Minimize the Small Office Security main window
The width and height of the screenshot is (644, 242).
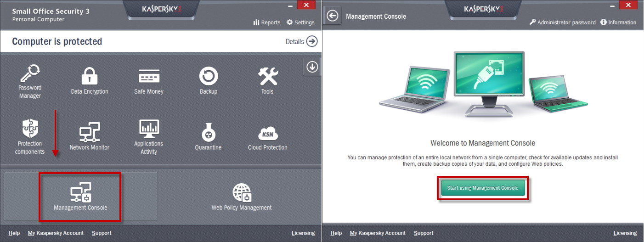pyautogui.click(x=289, y=6)
